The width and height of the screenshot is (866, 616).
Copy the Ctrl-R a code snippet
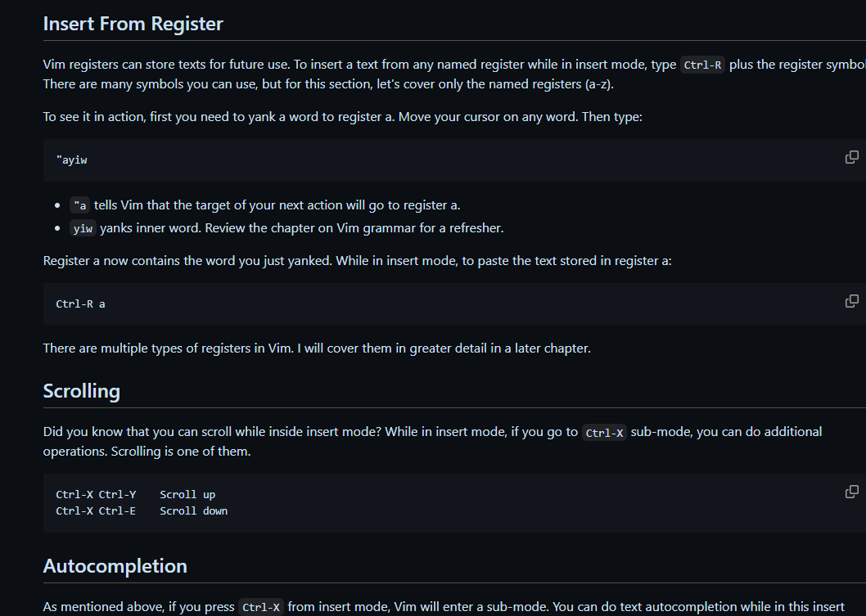pyautogui.click(x=851, y=301)
